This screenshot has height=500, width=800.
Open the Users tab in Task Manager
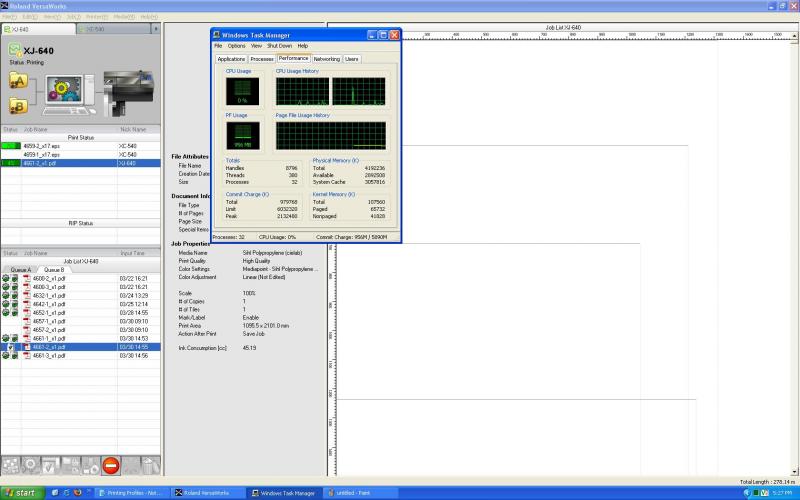click(x=352, y=59)
